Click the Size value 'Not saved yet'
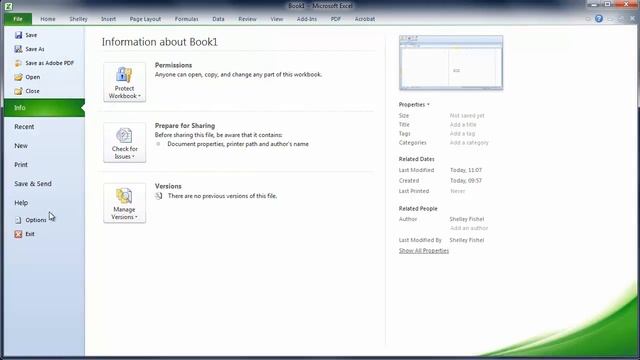640x360 pixels. [467, 116]
